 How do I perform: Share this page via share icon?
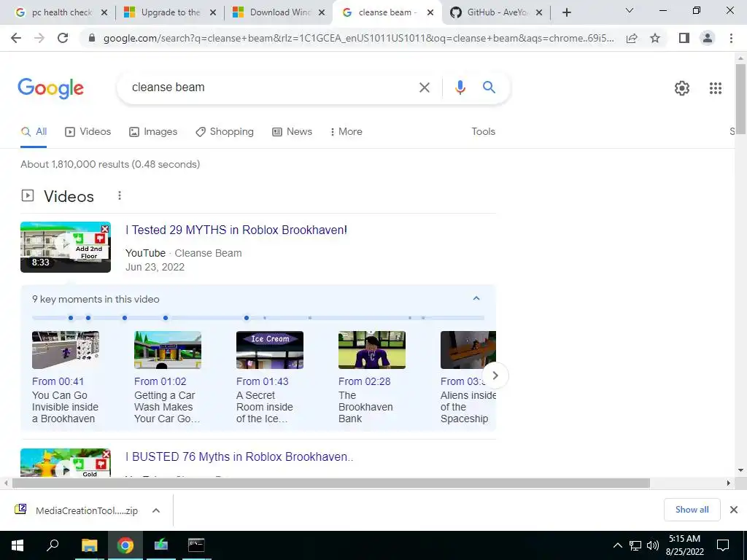[632, 38]
